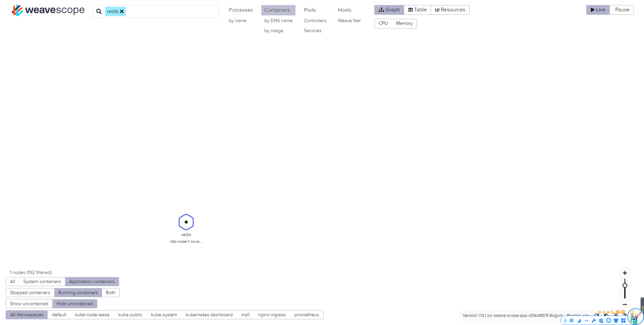Screen dimensions: 644x325
Task: Zoom in with the plus button
Action: point(625,273)
